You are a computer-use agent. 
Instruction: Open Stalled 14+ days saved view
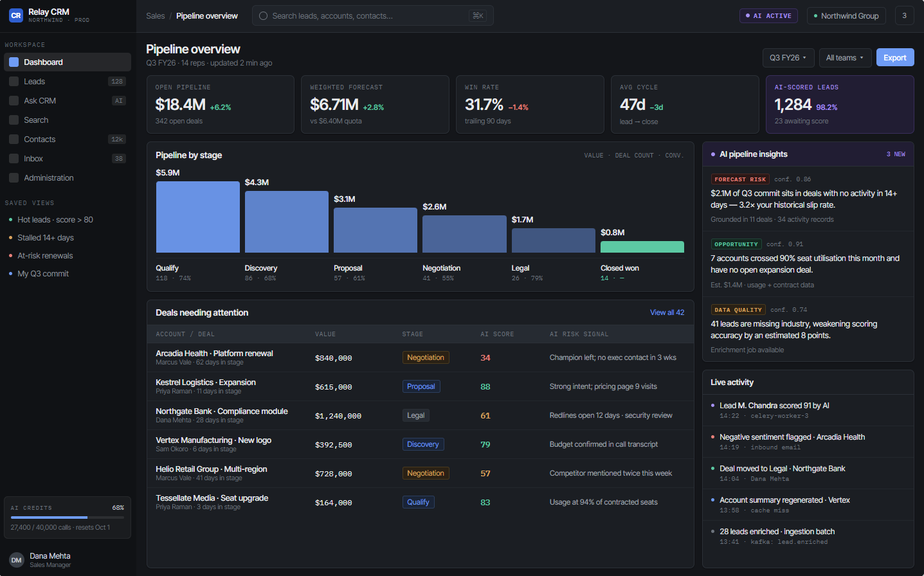(x=68, y=238)
